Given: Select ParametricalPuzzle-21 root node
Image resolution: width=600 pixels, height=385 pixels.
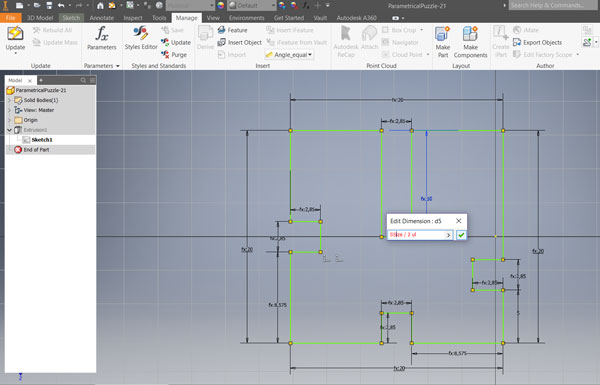Looking at the screenshot, I should (x=37, y=90).
